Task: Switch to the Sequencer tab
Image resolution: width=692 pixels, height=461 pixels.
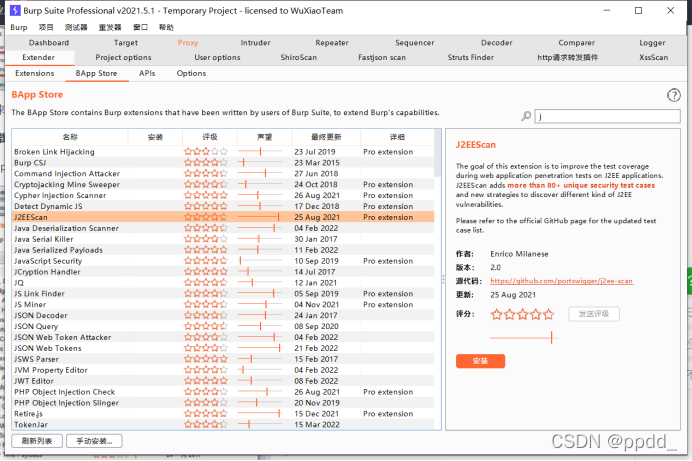Action: click(x=415, y=43)
